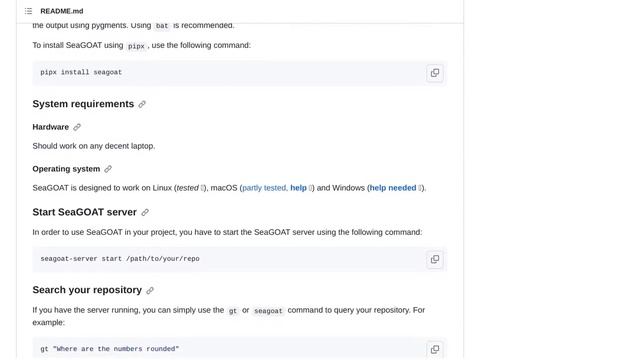Screen dimensions: 640x360
Task: Click the 'Search your repository' heading text
Action: [x=87, y=290]
